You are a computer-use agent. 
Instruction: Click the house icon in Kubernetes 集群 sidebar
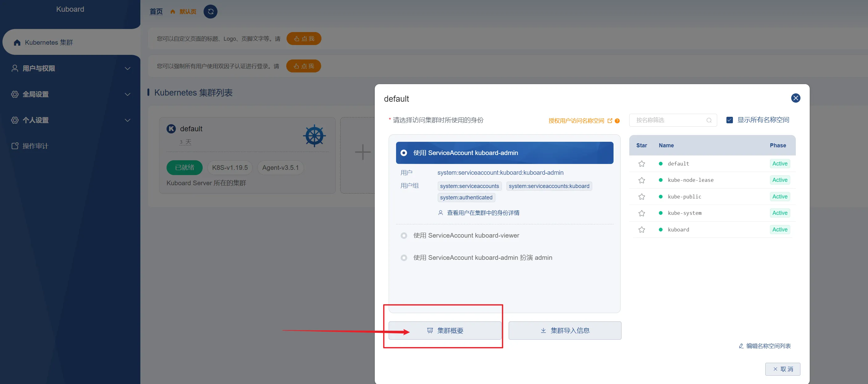pos(17,43)
